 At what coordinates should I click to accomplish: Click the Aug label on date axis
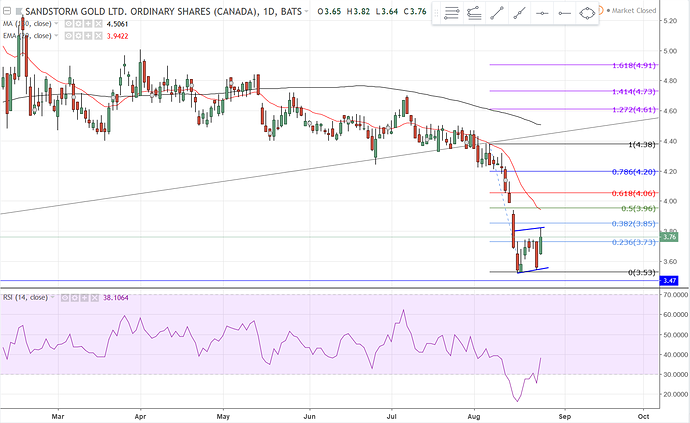(474, 412)
